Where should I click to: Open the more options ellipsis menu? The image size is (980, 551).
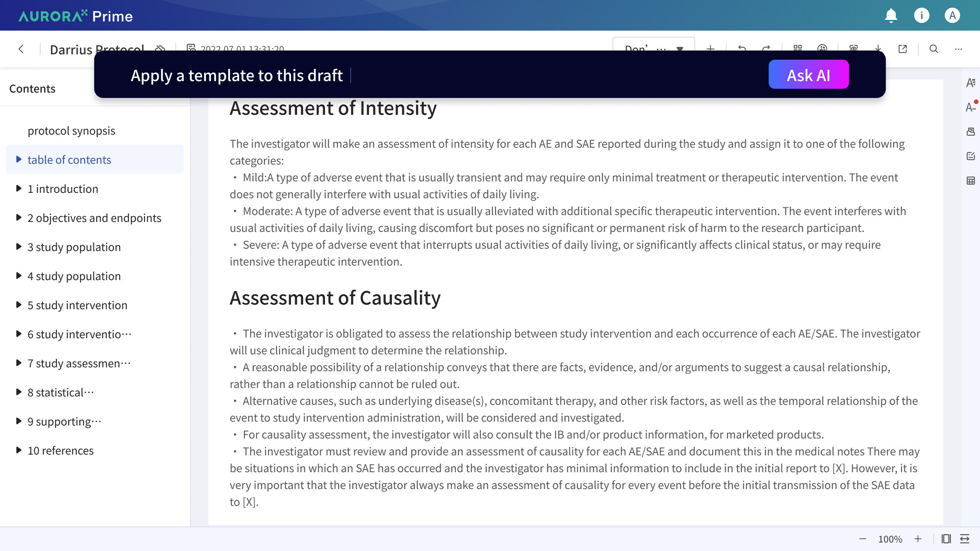(x=958, y=49)
